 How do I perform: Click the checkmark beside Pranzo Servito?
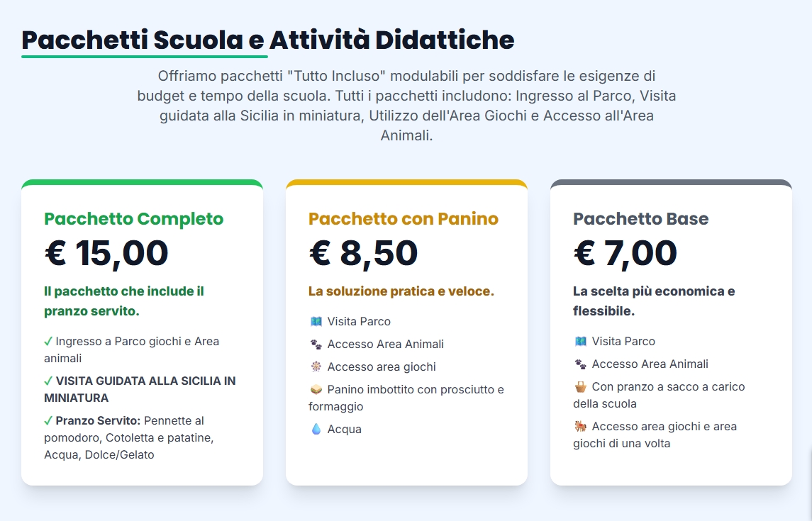click(x=48, y=421)
